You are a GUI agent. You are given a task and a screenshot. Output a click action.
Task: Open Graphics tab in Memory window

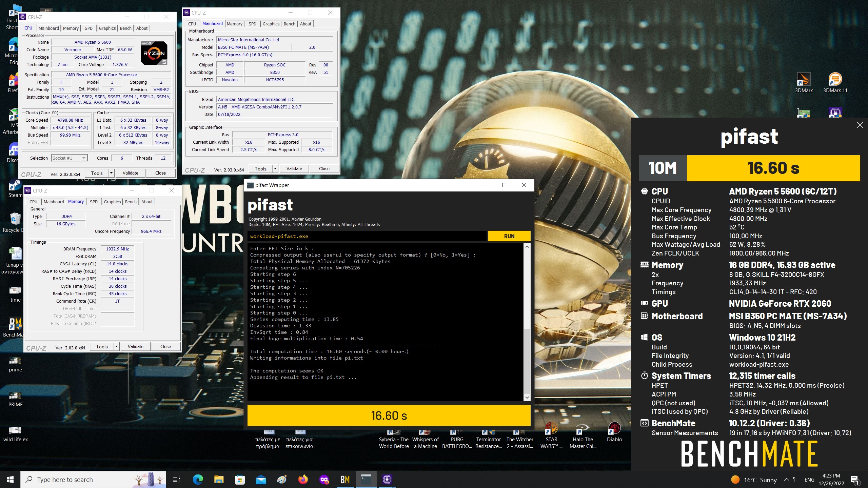click(112, 202)
